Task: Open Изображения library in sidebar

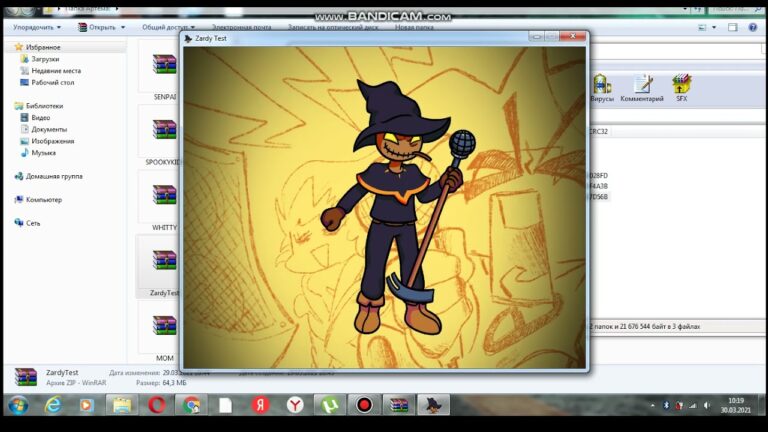Action: pyautogui.click(x=52, y=141)
